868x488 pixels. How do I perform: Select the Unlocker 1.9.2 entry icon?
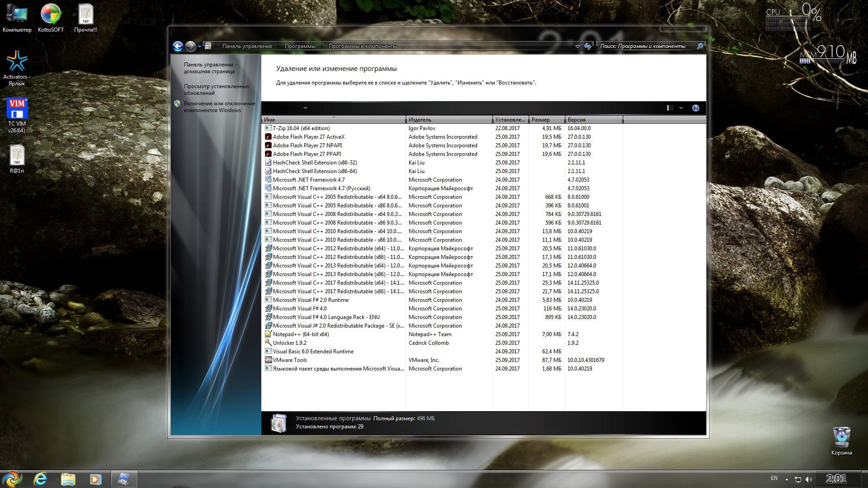click(268, 343)
